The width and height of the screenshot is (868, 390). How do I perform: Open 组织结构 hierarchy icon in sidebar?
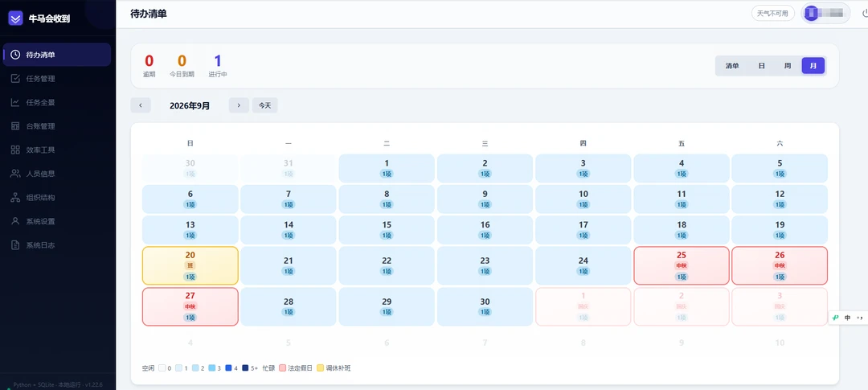(15, 197)
